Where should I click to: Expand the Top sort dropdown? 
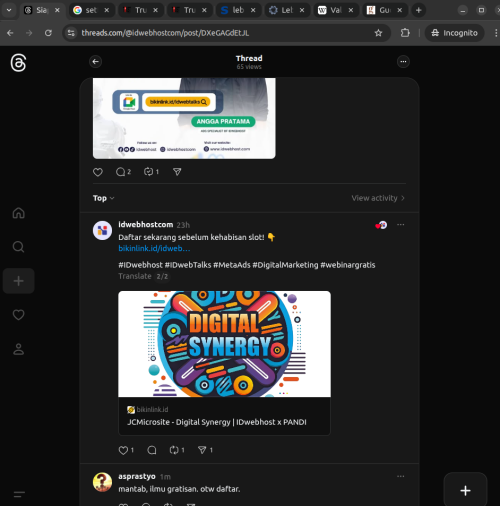[x=104, y=198]
